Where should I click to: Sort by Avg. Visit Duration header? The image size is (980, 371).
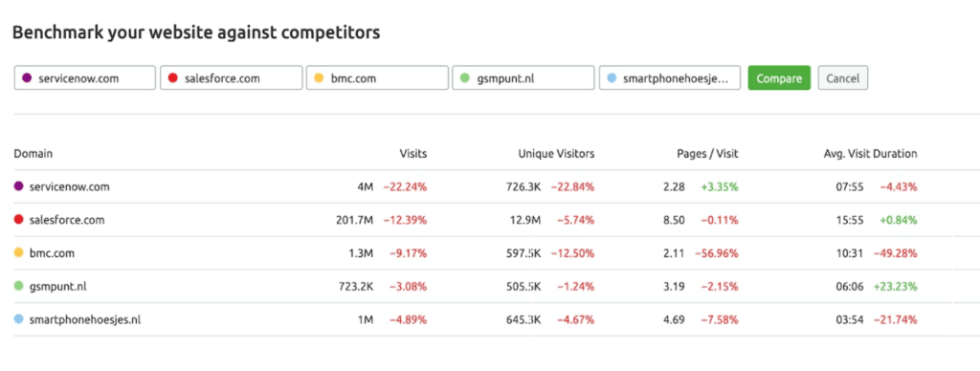pyautogui.click(x=871, y=153)
